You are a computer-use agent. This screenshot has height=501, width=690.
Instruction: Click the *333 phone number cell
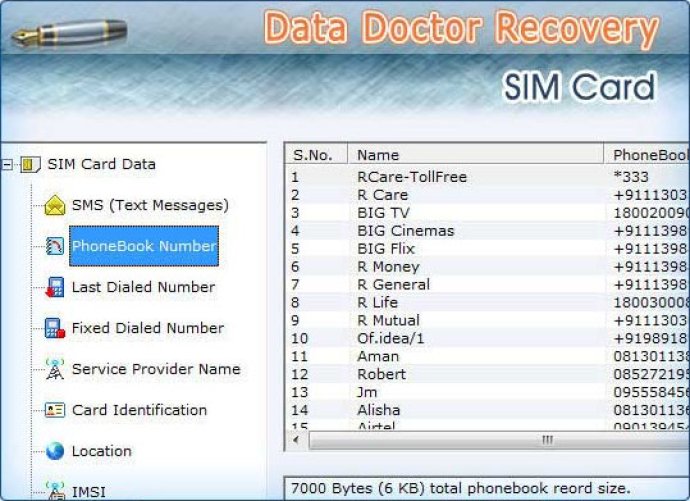tap(631, 177)
